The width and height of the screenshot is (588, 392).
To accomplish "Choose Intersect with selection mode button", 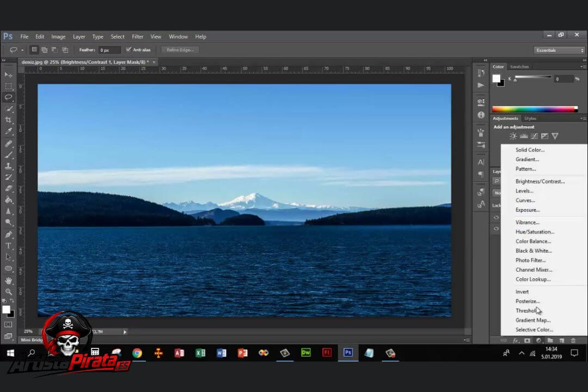I will (x=65, y=50).
